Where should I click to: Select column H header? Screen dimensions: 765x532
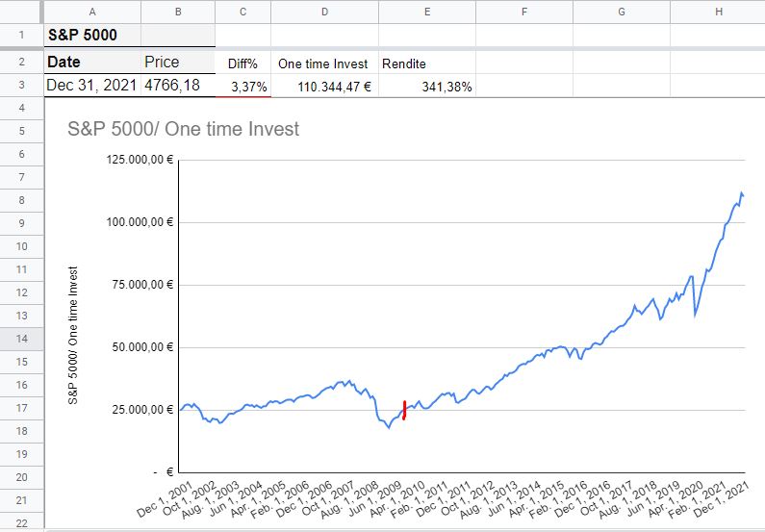718,12
